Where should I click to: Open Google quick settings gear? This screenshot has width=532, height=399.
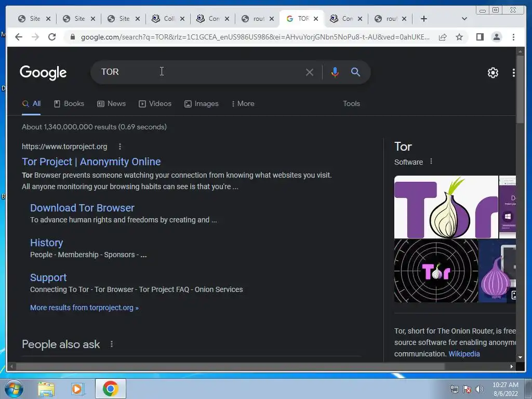[493, 73]
